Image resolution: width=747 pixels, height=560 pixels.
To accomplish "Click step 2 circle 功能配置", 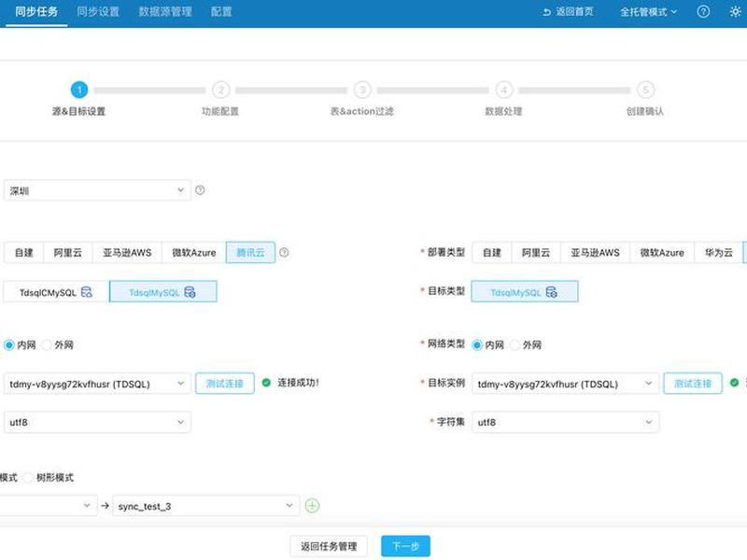I will (x=220, y=90).
